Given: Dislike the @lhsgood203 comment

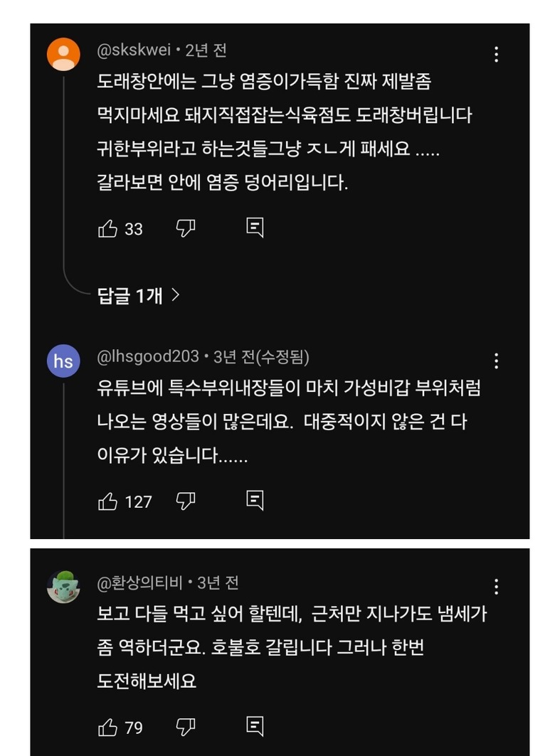Looking at the screenshot, I should [x=186, y=501].
